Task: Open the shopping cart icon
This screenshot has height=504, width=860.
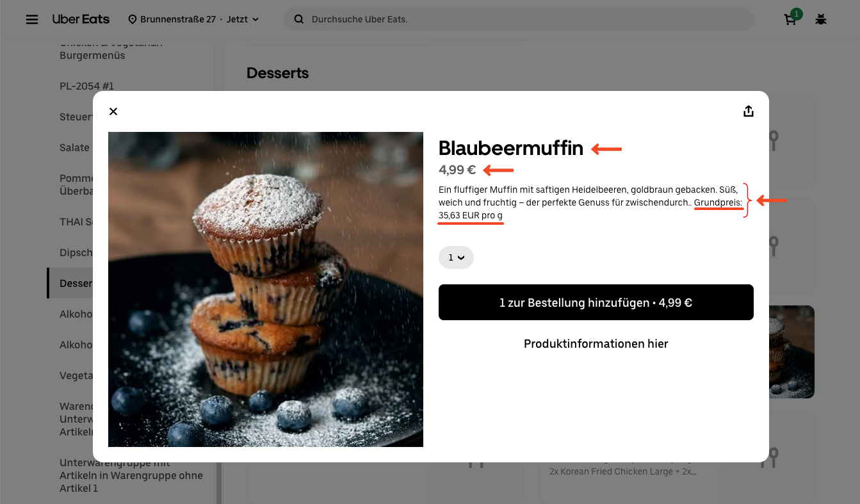Action: pos(791,19)
